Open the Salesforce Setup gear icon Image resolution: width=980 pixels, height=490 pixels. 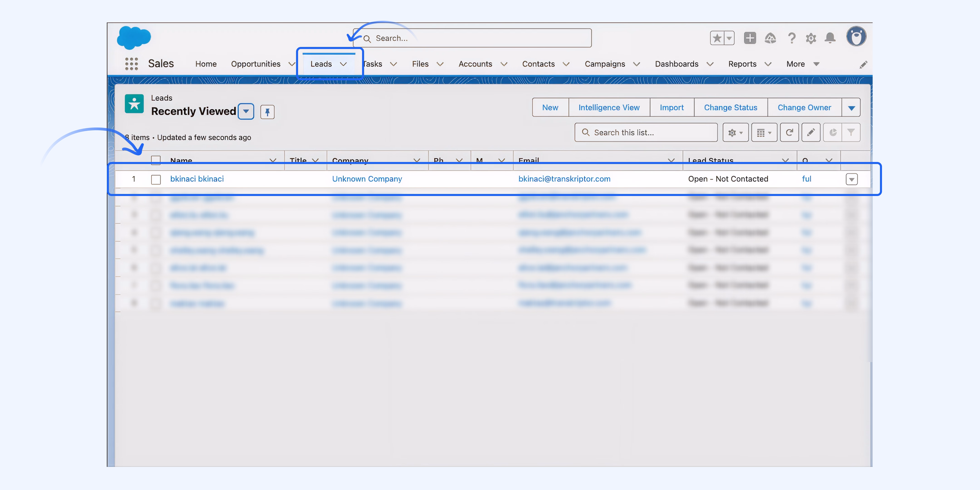[x=811, y=38]
